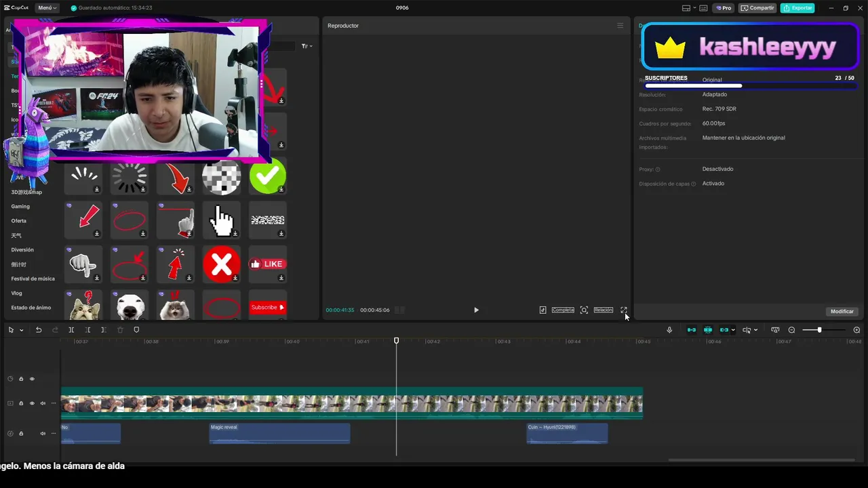Open the preview render settings icon near zoom
868x488 pixels.
coord(775,330)
